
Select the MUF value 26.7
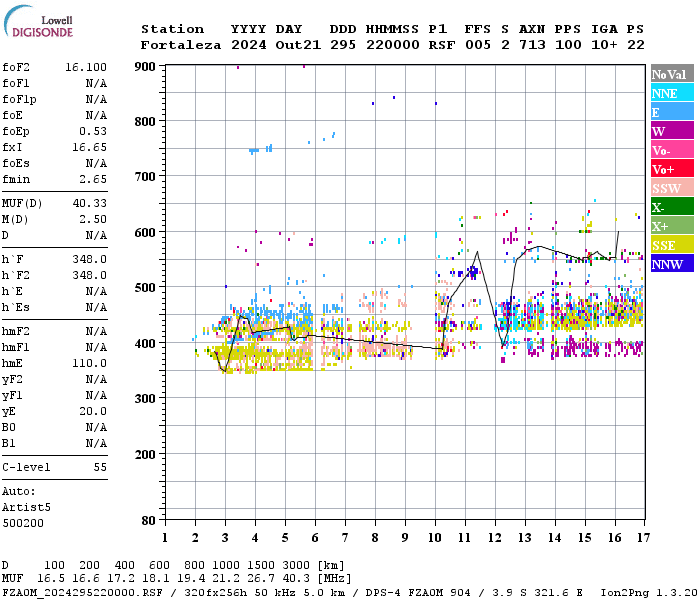262,579
